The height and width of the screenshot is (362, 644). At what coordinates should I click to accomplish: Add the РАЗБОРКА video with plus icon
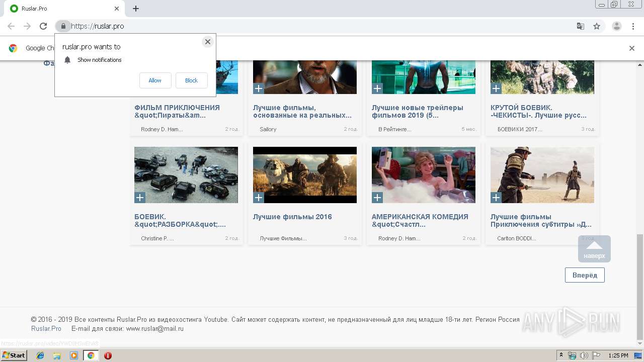point(140,198)
